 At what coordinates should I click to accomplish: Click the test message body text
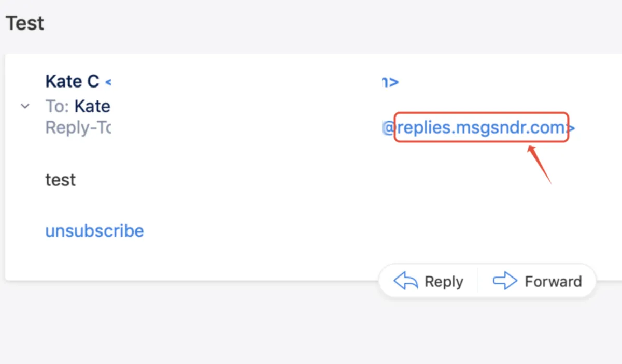(61, 180)
